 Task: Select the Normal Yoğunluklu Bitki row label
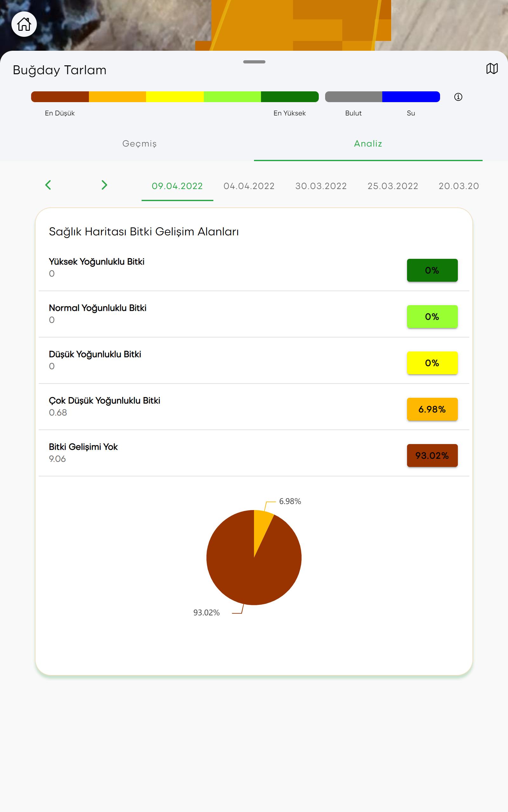97,308
